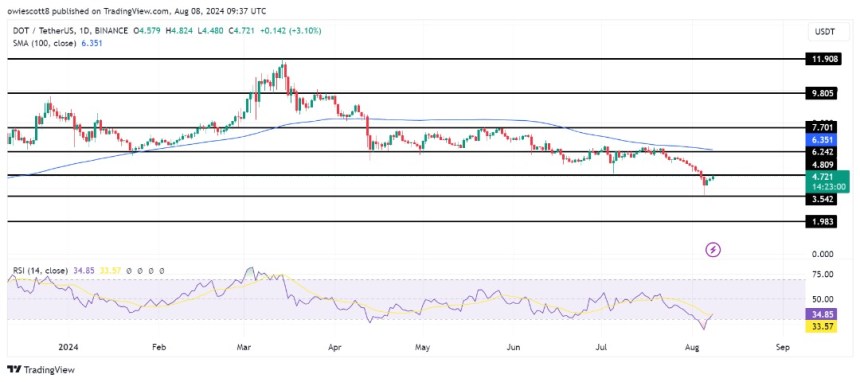The image size is (860, 382).
Task: Click the 6.242 support level label
Action: pos(822,151)
